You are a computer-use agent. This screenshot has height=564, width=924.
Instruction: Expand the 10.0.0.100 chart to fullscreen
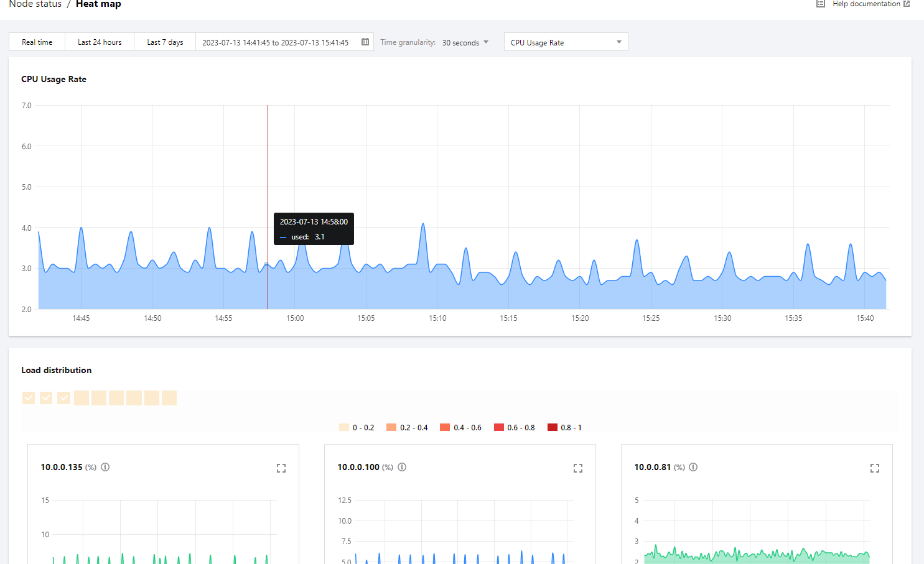click(x=578, y=468)
